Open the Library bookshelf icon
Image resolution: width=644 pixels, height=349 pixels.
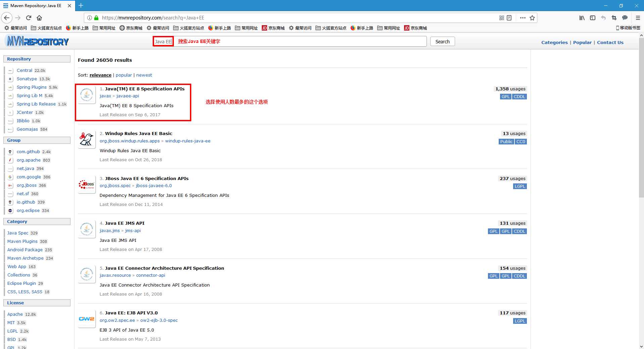pyautogui.click(x=582, y=18)
